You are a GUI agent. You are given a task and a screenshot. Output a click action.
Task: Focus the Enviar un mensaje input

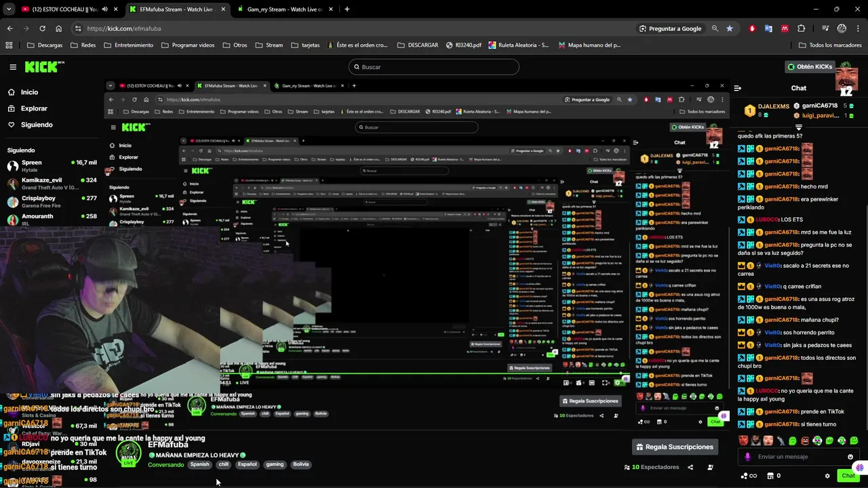798,457
